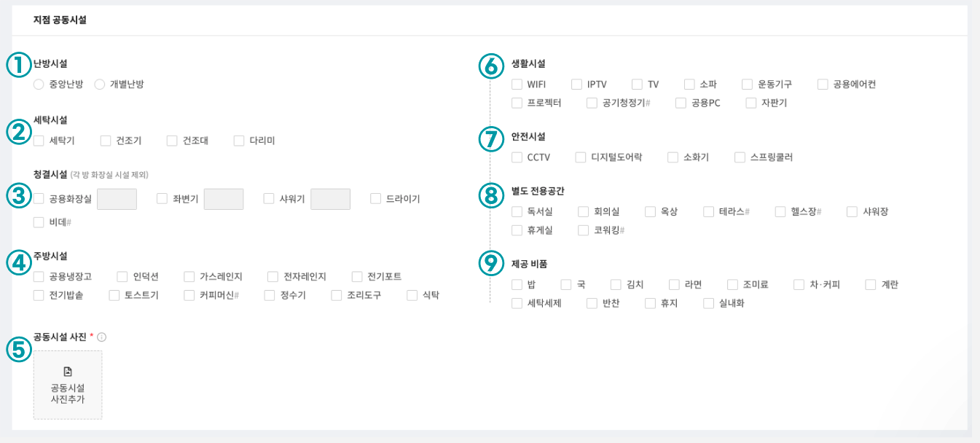Check the 스프링쿨러 checkbox
Image resolution: width=980 pixels, height=443 pixels.
pyautogui.click(x=740, y=157)
